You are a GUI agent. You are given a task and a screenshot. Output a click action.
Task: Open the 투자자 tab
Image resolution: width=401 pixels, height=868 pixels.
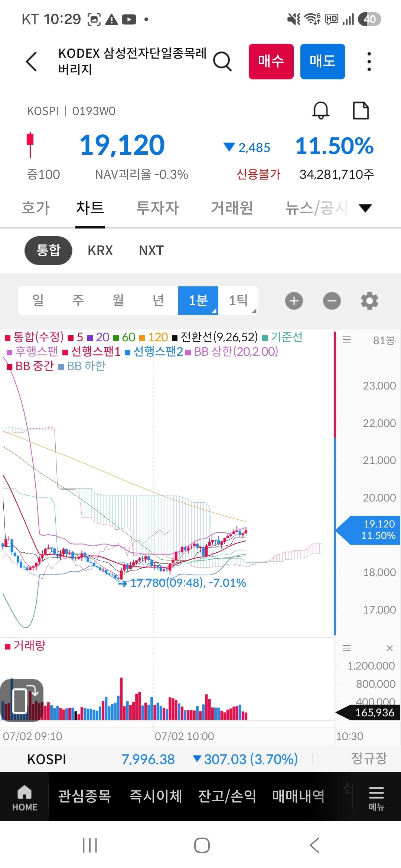point(158,208)
